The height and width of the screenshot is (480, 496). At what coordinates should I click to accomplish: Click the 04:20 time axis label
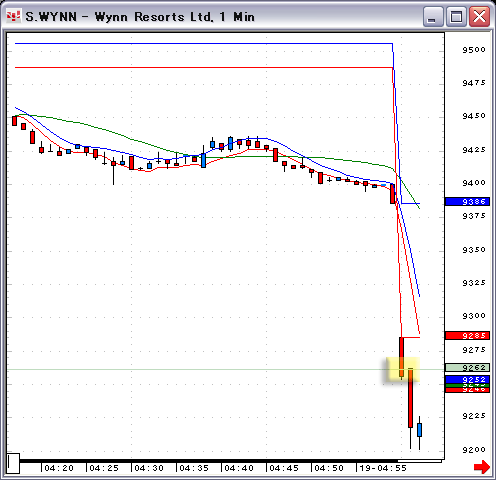click(59, 468)
